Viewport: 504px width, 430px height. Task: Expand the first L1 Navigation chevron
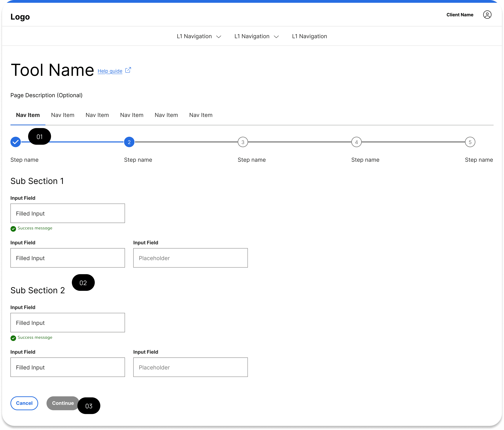pos(219,37)
